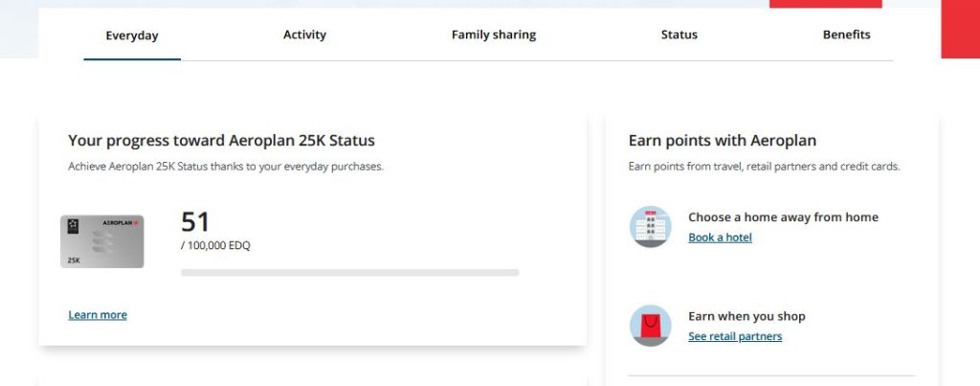Click the red side panel at the right edge
Viewport: 980px width, 386px height.
click(961, 29)
